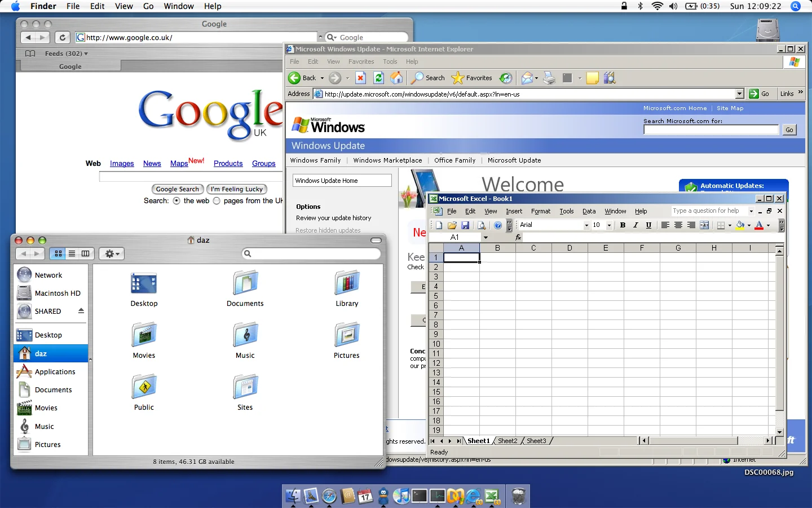Open the bookmarks book icon in Safari
This screenshot has height=508, width=812.
pos(30,54)
